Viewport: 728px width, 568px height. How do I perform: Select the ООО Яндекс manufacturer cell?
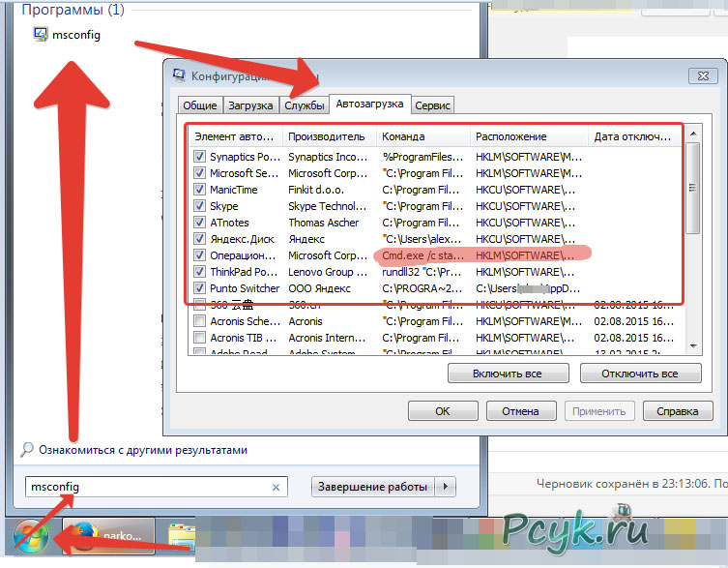319,288
